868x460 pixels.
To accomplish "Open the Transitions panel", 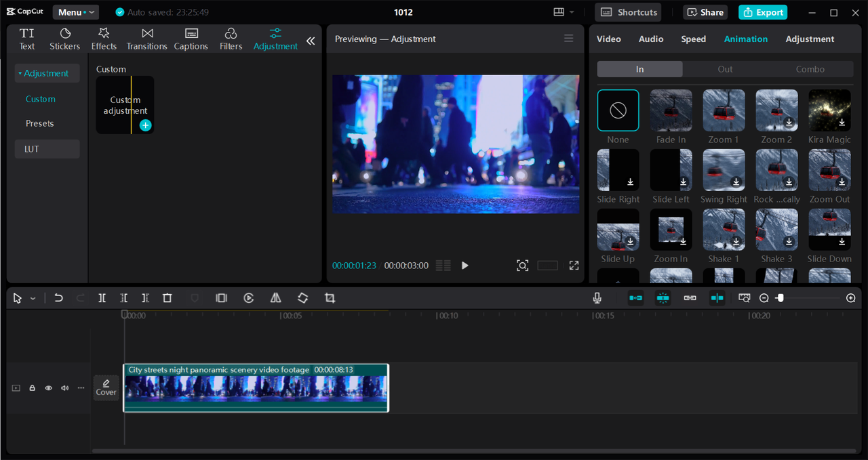I will pyautogui.click(x=146, y=39).
